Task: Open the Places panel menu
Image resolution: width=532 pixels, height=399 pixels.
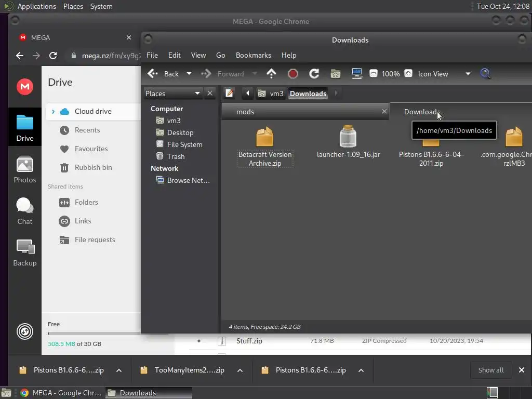Action: coord(73,6)
